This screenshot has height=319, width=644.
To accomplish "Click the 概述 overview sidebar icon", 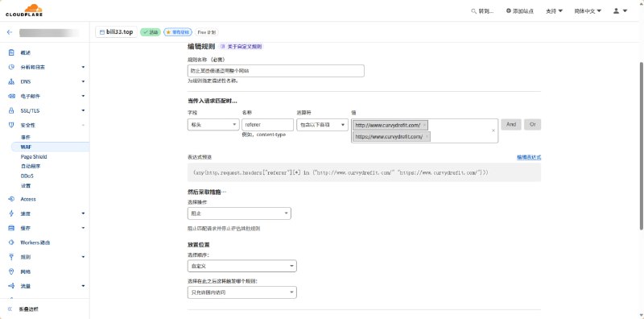I will pyautogui.click(x=11, y=52).
